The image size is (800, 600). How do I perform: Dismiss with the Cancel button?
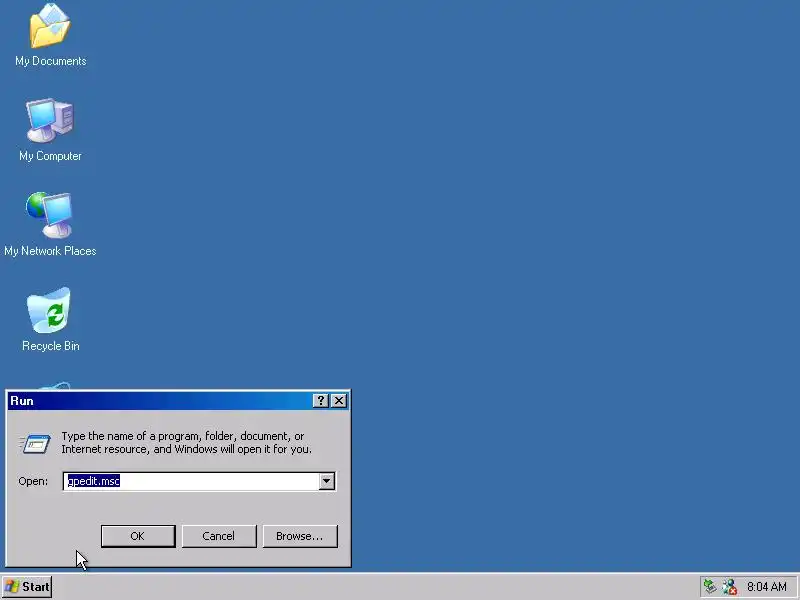(219, 536)
